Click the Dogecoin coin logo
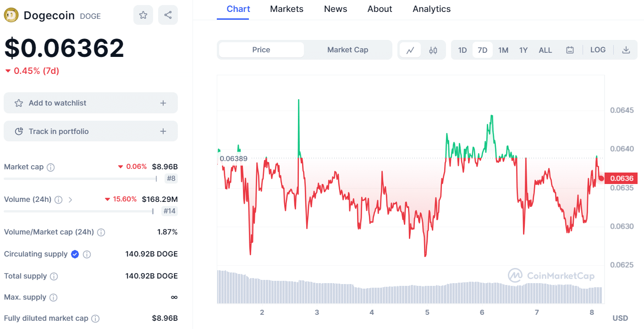 click(11, 15)
